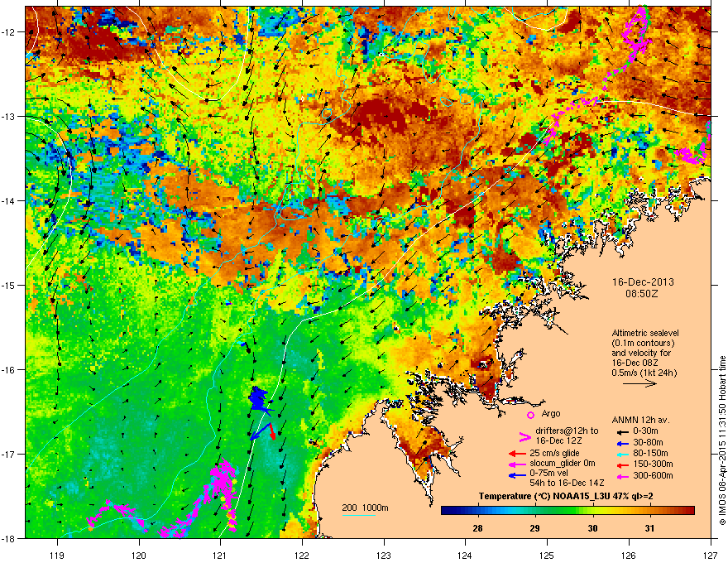This screenshot has height=563, width=728.
Task: Click the time text 08:50Z
Action: 642,294
